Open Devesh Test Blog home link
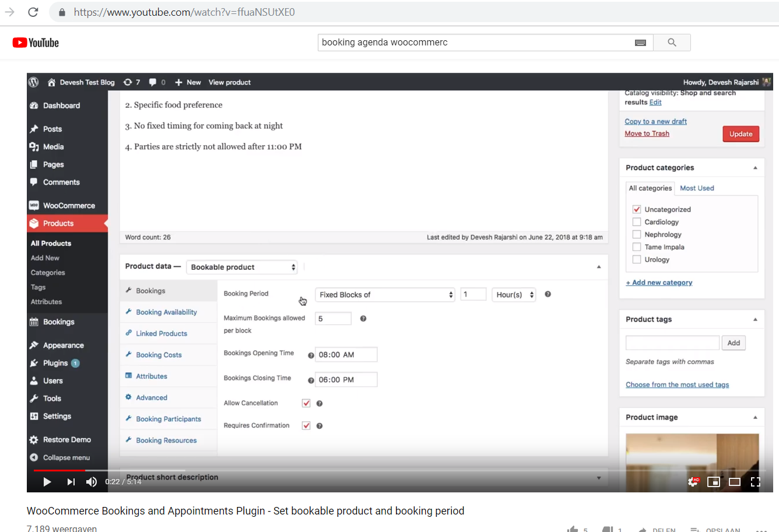This screenshot has height=532, width=779. click(x=81, y=82)
